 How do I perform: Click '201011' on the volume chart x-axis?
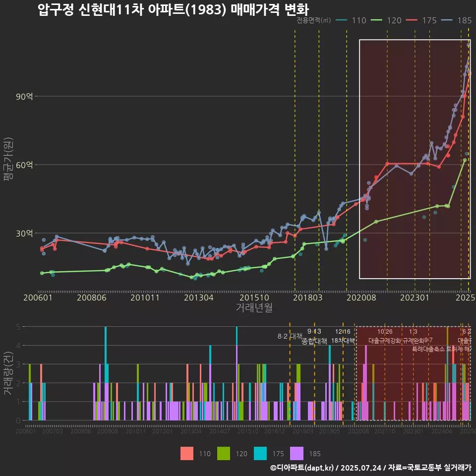pyautogui.click(x=136, y=431)
